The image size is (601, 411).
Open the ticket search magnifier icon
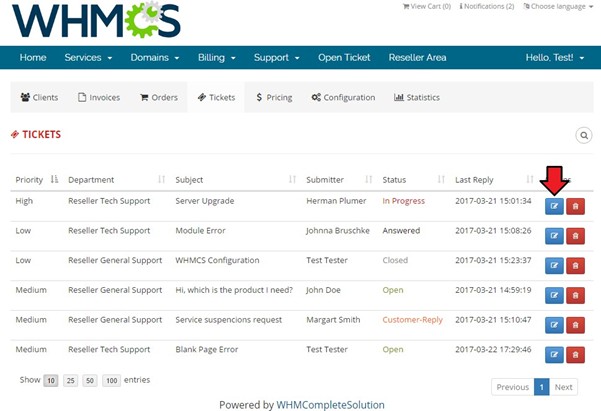tap(583, 135)
